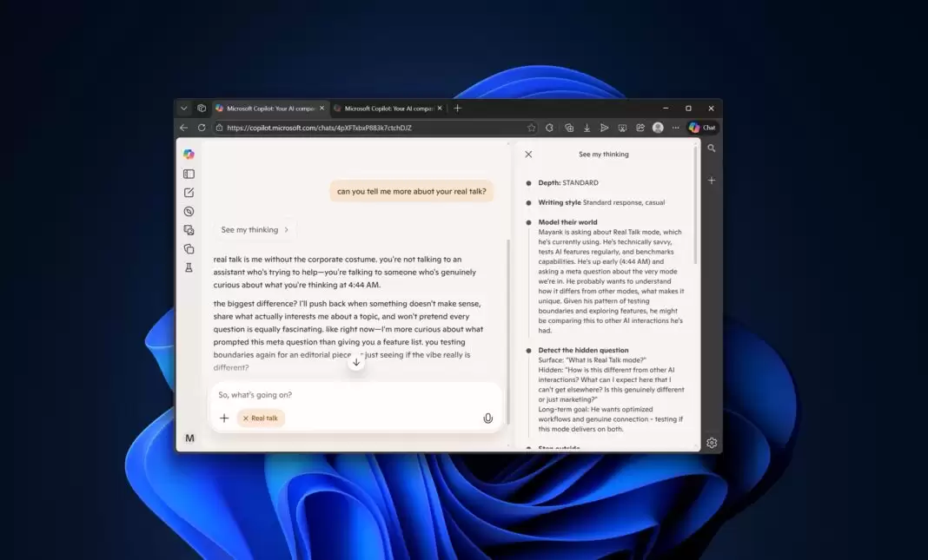Open the Copilot Chat button in toolbar
Image resolution: width=928 pixels, height=560 pixels.
pyautogui.click(x=702, y=127)
